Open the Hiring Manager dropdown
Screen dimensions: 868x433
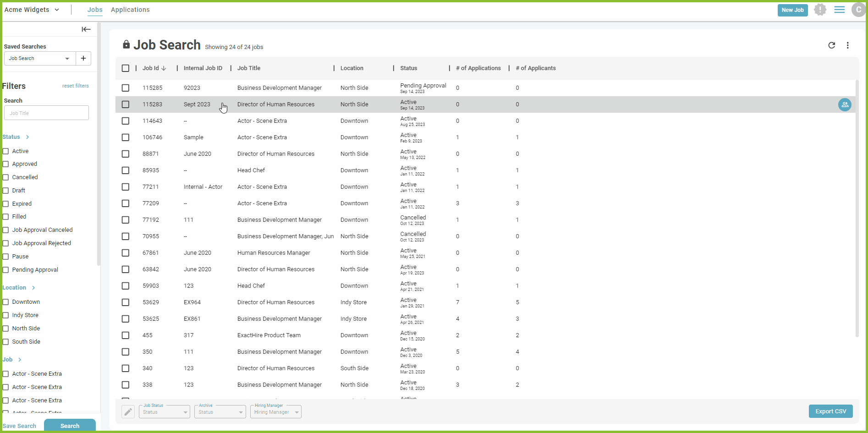[x=276, y=411]
